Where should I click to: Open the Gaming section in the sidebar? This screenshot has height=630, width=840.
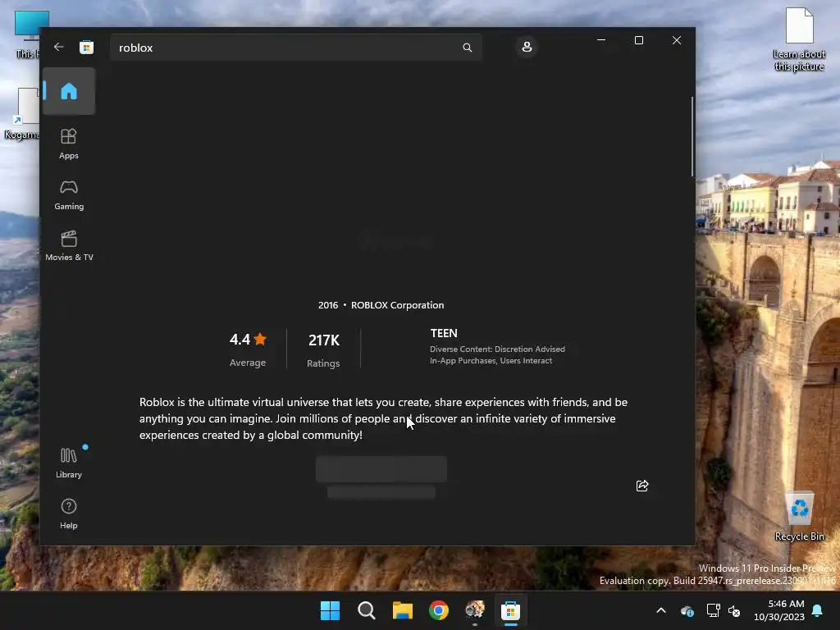[69, 194]
